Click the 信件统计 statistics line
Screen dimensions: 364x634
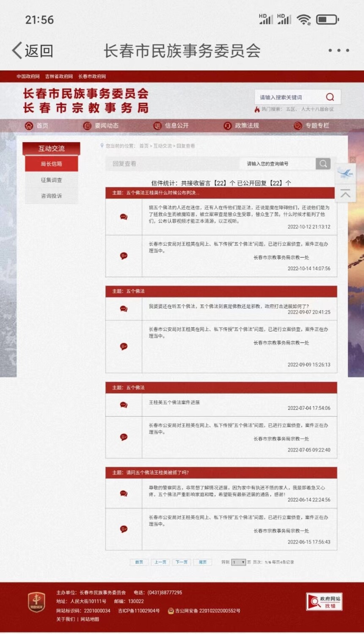click(x=221, y=183)
